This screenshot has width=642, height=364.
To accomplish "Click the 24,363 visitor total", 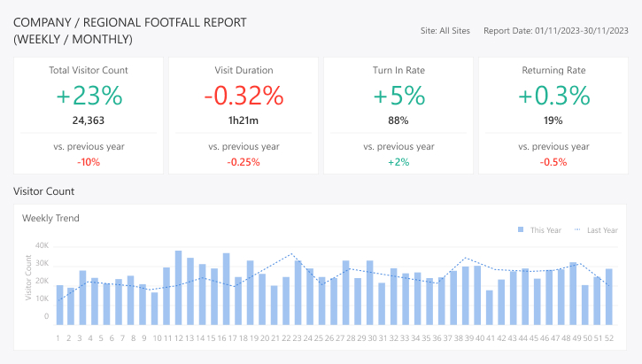I will pyautogui.click(x=89, y=120).
